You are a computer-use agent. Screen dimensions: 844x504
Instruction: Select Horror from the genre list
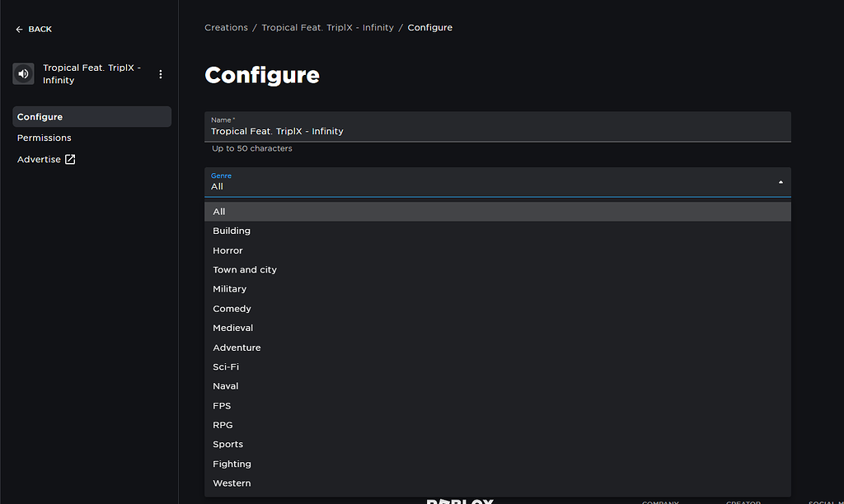(x=227, y=250)
